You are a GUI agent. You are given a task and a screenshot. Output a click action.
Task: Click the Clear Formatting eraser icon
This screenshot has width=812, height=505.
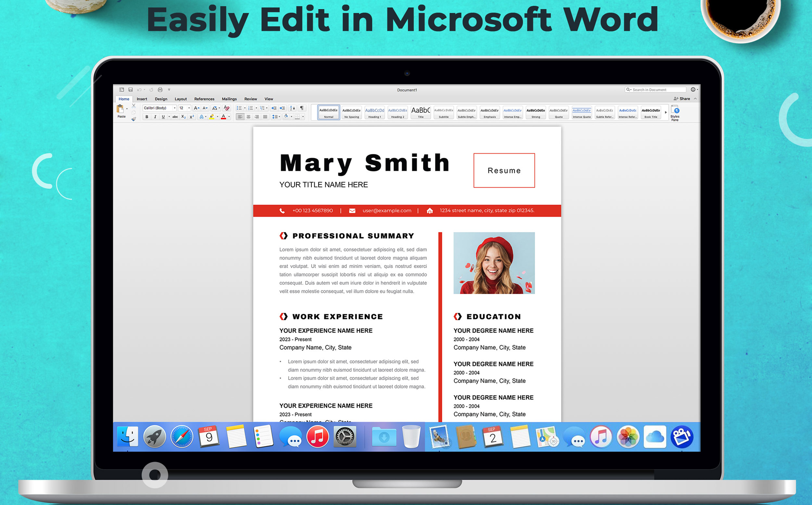click(x=227, y=108)
